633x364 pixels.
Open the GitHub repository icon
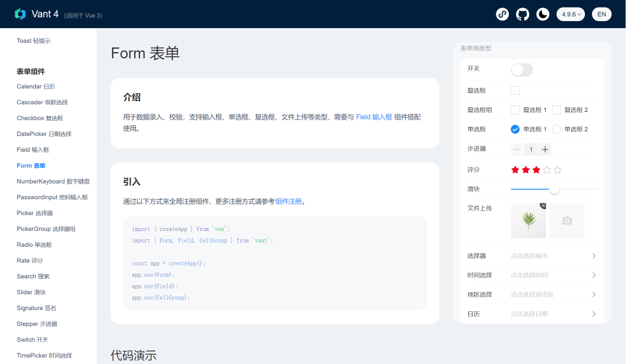click(522, 13)
